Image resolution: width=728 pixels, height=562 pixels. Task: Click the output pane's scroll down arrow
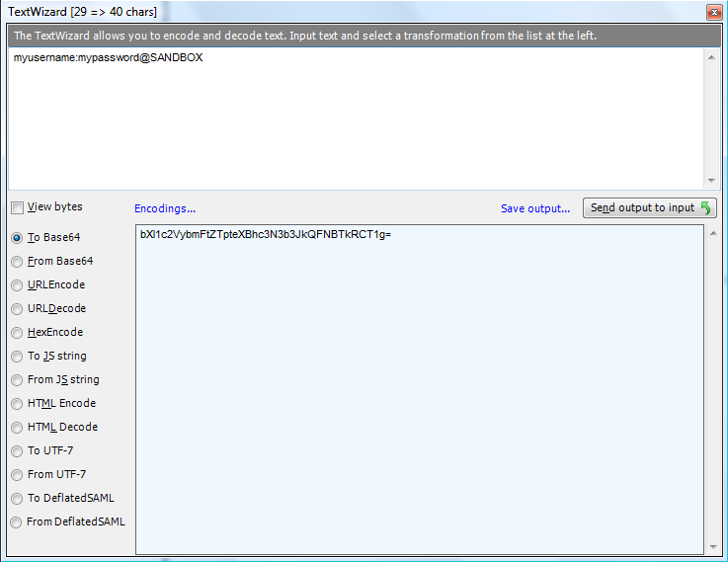pyautogui.click(x=710, y=546)
